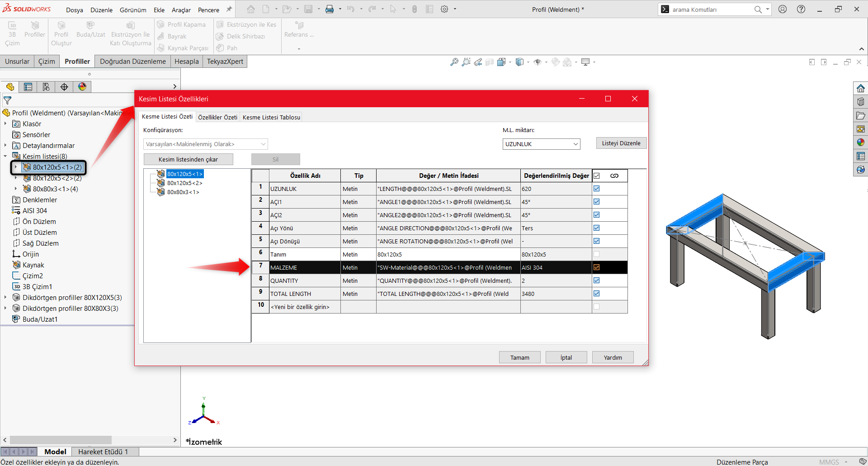The image size is (868, 466).
Task: Open the DimXpertManager crosshair tab icon
Action: point(64,87)
